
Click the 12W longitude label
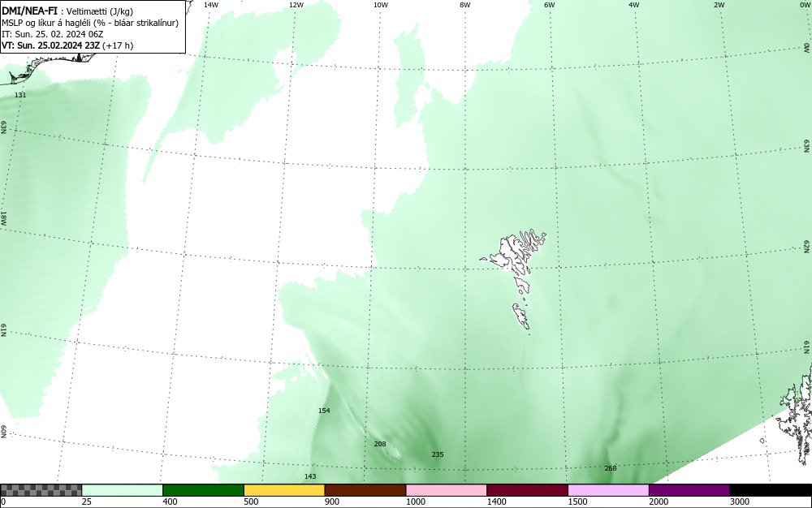coord(296,5)
